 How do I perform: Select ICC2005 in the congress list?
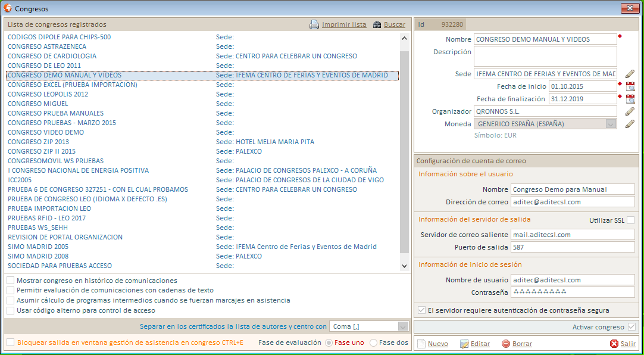[202, 180]
